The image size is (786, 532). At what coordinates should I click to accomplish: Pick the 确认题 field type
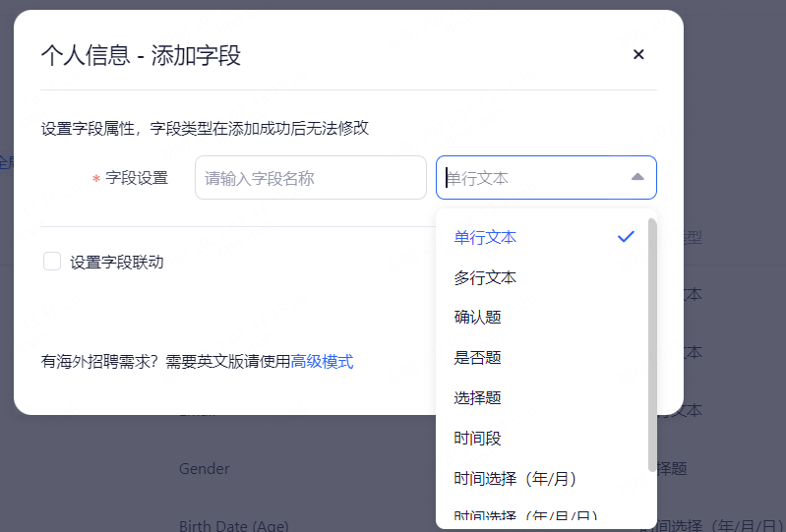478,318
